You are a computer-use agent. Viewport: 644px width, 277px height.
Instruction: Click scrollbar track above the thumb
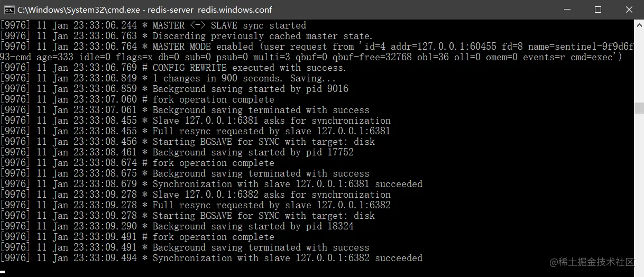[x=639, y=63]
